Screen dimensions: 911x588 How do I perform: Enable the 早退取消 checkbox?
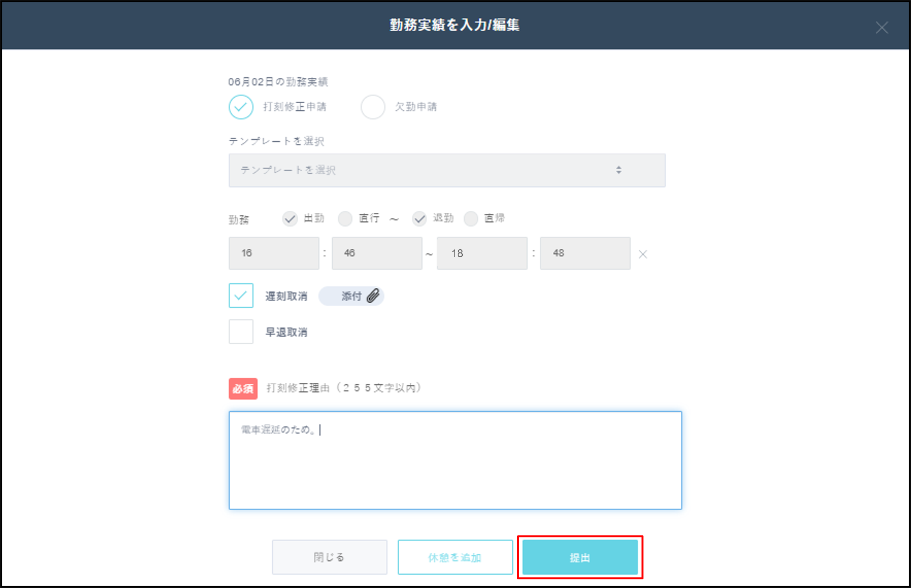pyautogui.click(x=240, y=331)
